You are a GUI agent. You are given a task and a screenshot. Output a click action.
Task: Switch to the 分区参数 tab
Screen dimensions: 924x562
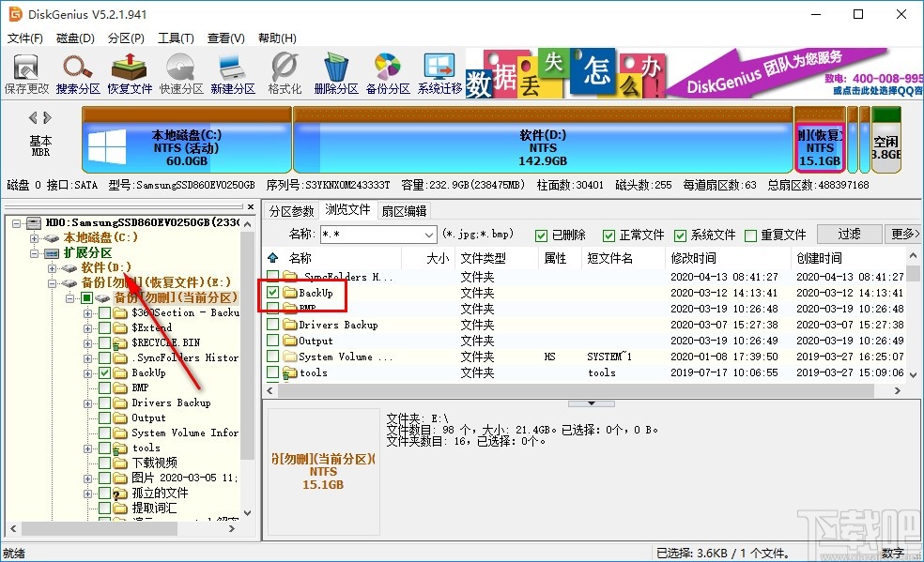292,211
